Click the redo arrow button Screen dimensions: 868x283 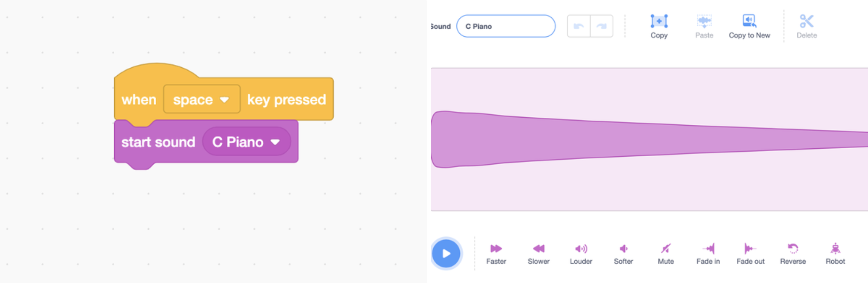[602, 26]
